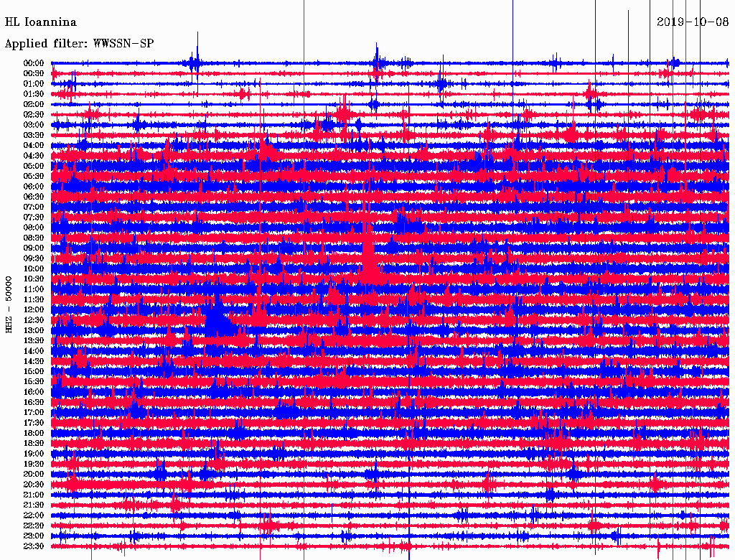Select the 21:00 time row label
The height and width of the screenshot is (560, 735).
click(34, 495)
